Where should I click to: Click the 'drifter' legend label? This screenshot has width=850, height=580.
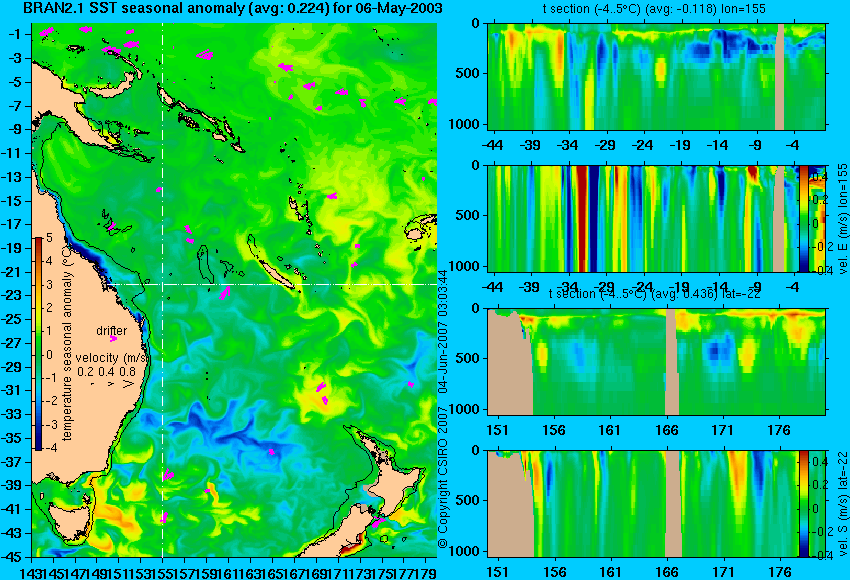112,331
